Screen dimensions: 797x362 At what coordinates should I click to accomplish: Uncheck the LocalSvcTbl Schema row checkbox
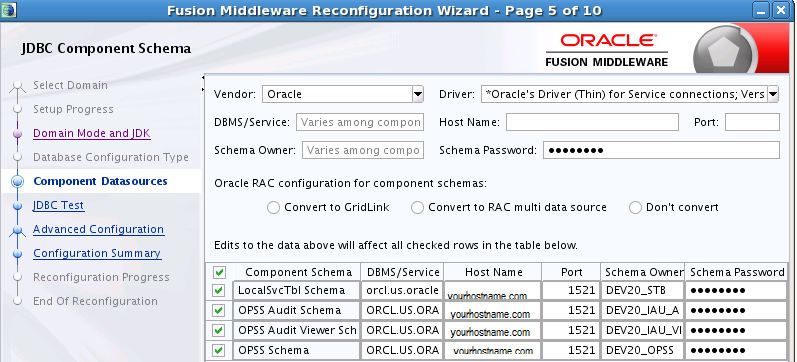click(219, 291)
